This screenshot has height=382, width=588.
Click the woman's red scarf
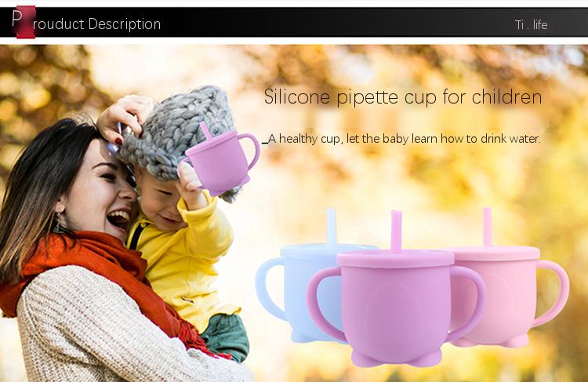click(x=97, y=286)
